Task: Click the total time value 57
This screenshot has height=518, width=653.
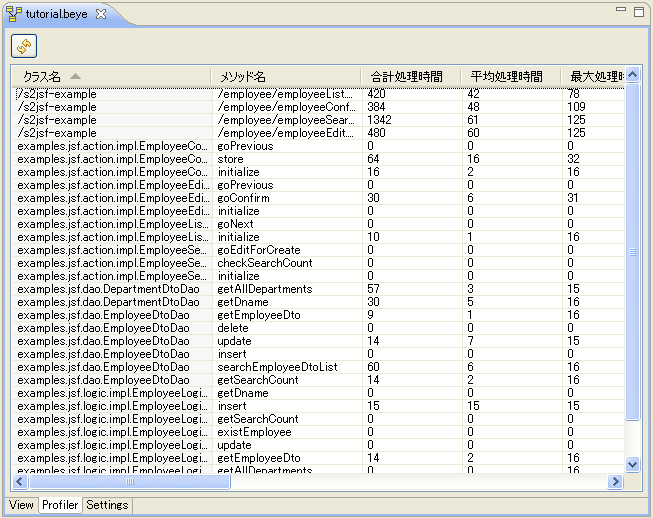Action: [373, 289]
